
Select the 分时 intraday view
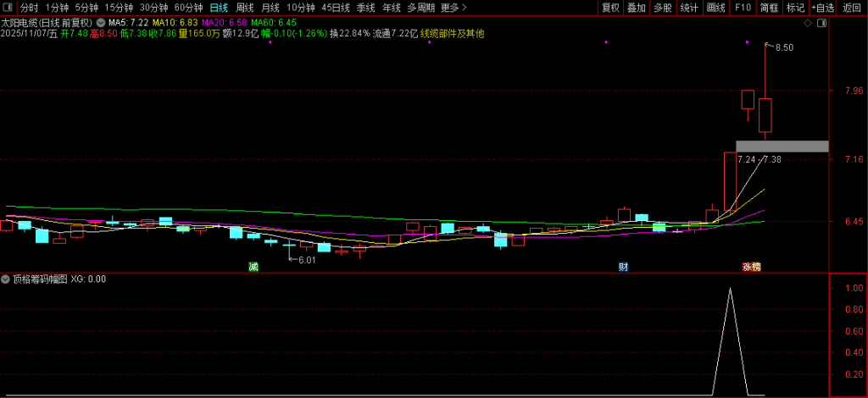tap(29, 8)
